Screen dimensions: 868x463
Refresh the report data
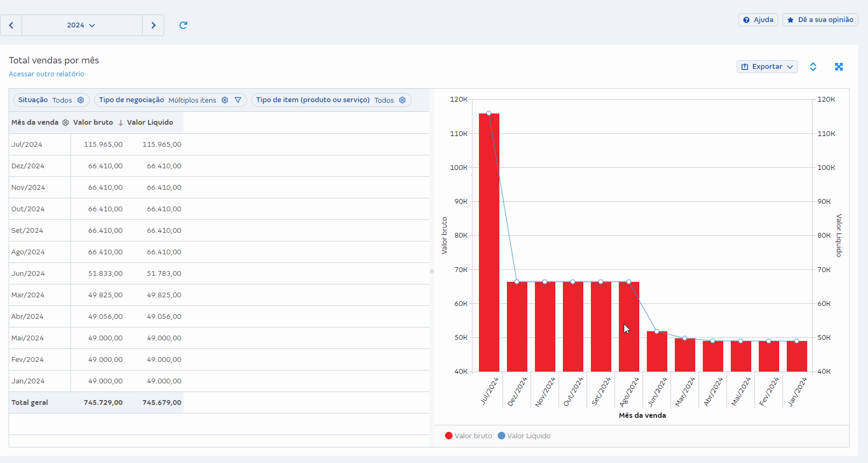[183, 25]
